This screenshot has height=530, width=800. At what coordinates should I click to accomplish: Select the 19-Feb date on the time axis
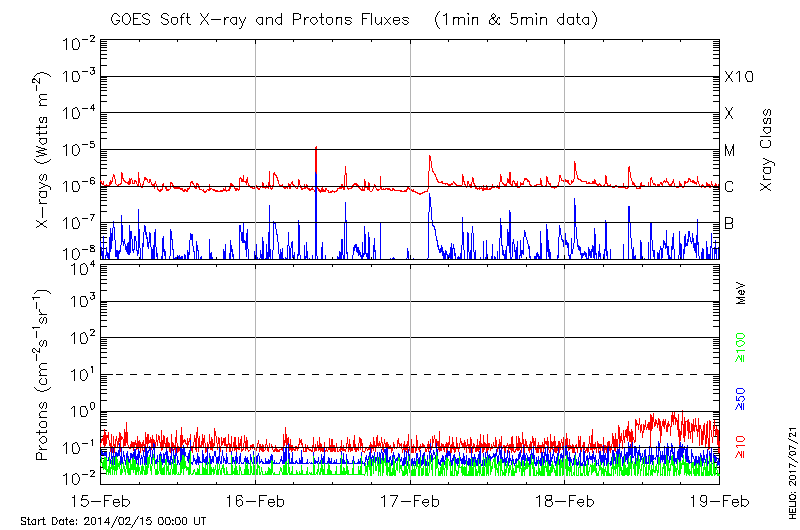(718, 499)
